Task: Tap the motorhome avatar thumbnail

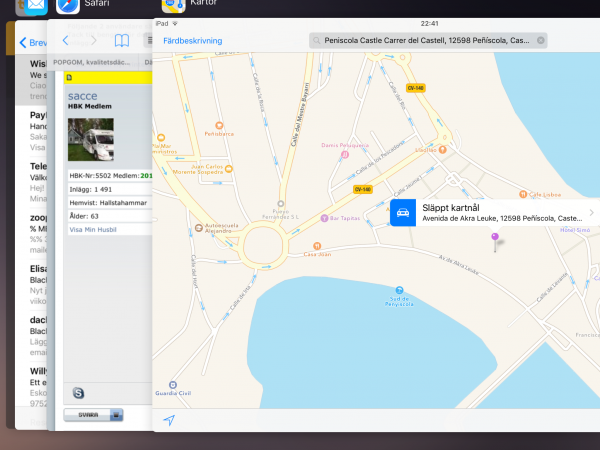Action: coord(91,140)
